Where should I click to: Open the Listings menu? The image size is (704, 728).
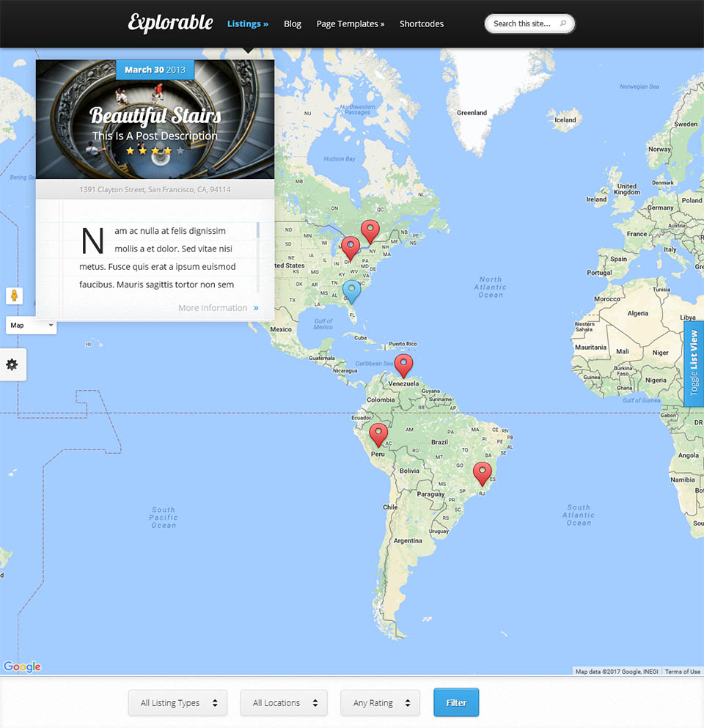[247, 23]
